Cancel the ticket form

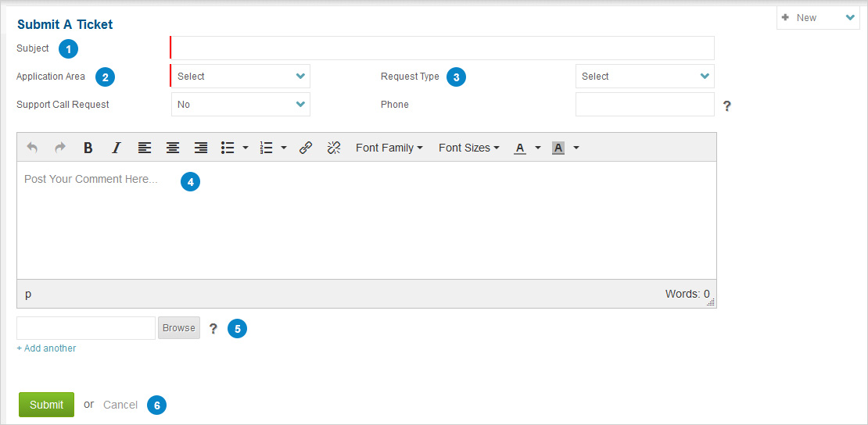[120, 405]
